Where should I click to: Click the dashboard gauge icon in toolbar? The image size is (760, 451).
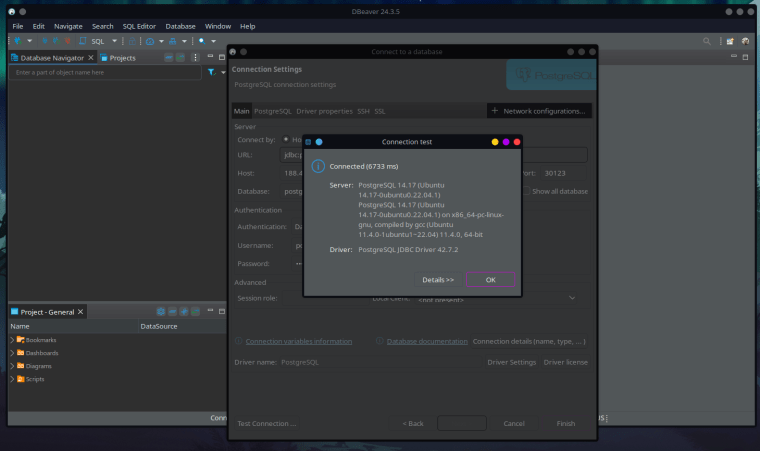pyautogui.click(x=150, y=41)
